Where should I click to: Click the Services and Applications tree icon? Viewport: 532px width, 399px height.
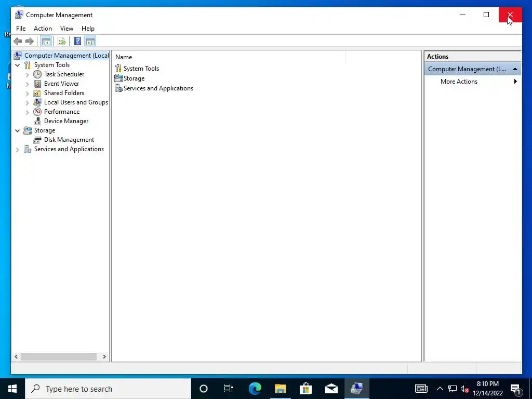[28, 149]
